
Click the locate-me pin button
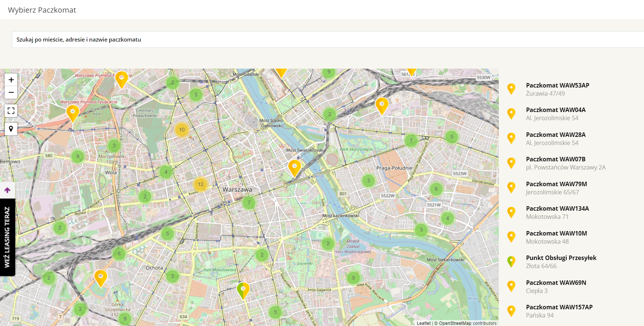11,129
